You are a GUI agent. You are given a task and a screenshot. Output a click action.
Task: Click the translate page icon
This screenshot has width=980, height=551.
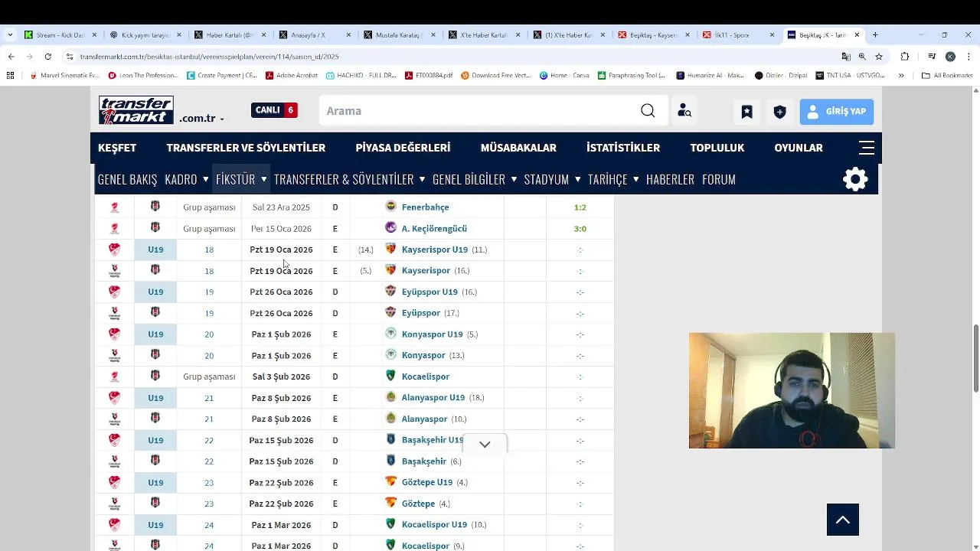coord(845,57)
